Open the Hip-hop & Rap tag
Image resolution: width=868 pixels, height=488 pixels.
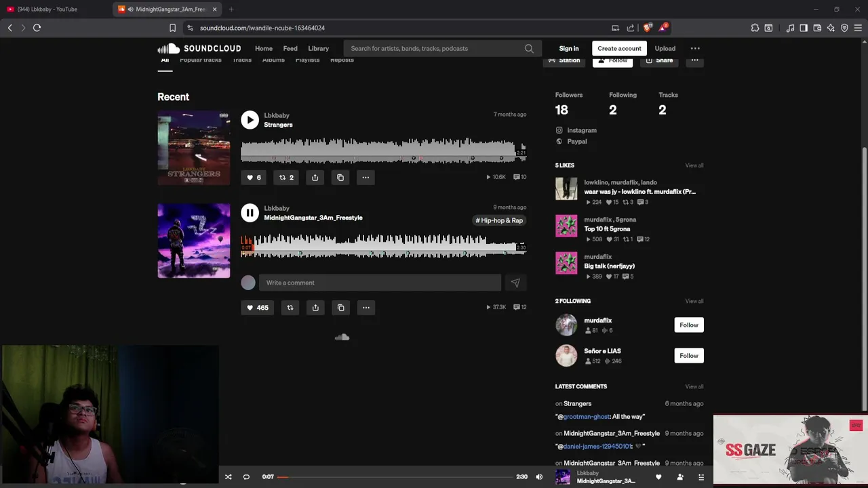[499, 220]
